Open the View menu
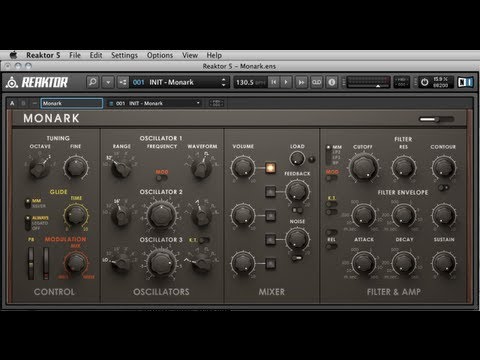Viewport: 480px width, 360px height. 190,55
